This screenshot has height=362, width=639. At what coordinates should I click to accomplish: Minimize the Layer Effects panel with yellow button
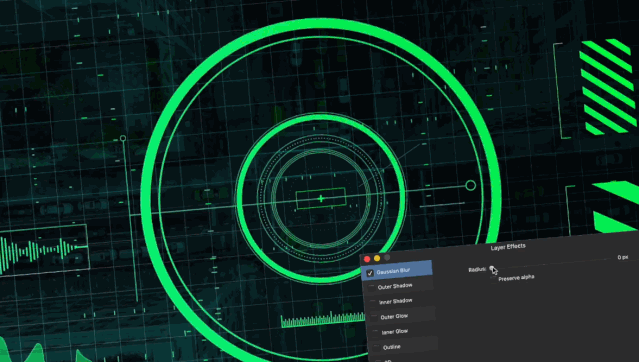click(x=377, y=258)
